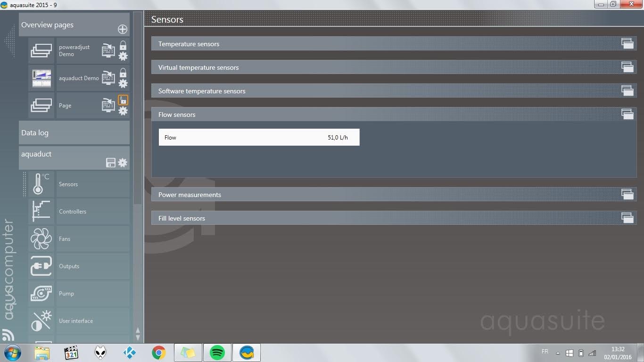Launch Kodi from the taskbar
Viewport: 644px width, 362px height.
click(129, 353)
